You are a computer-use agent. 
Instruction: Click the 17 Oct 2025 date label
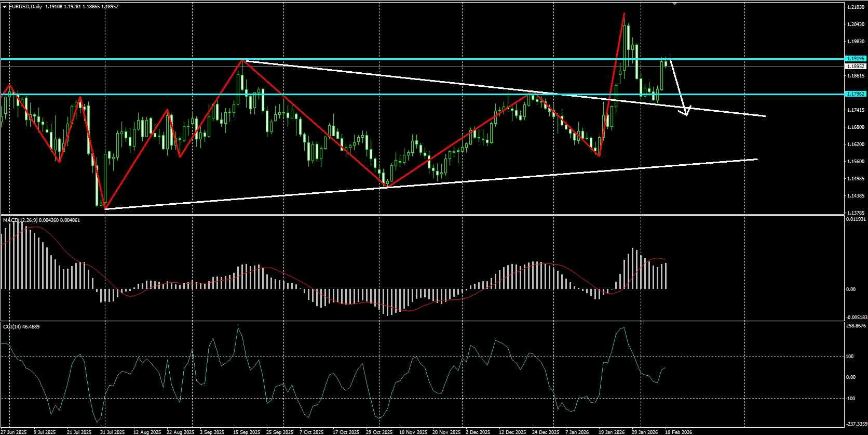346,432
